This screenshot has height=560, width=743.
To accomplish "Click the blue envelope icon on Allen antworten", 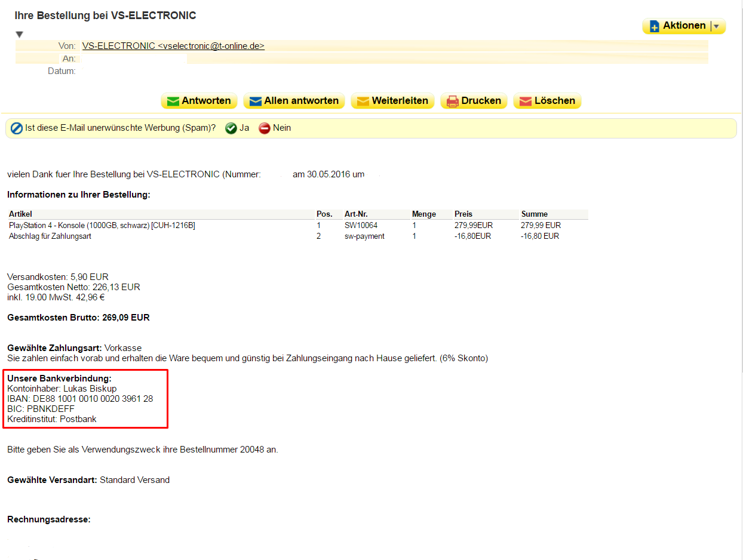I will (x=255, y=101).
